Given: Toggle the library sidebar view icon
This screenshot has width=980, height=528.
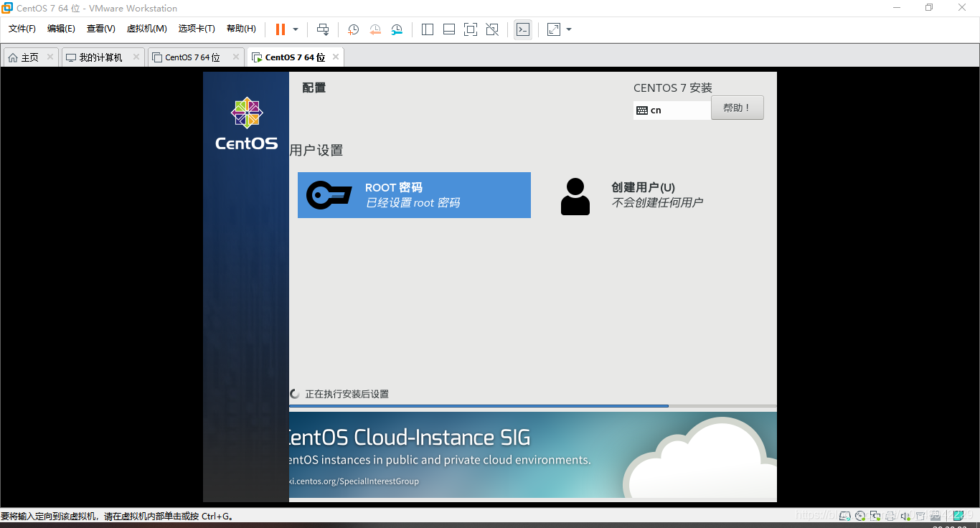Looking at the screenshot, I should pos(428,29).
